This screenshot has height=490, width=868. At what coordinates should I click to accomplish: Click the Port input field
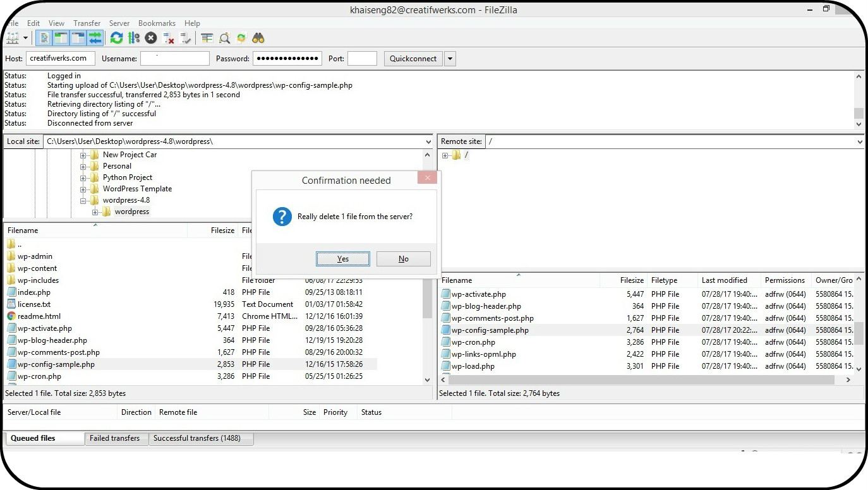[362, 58]
